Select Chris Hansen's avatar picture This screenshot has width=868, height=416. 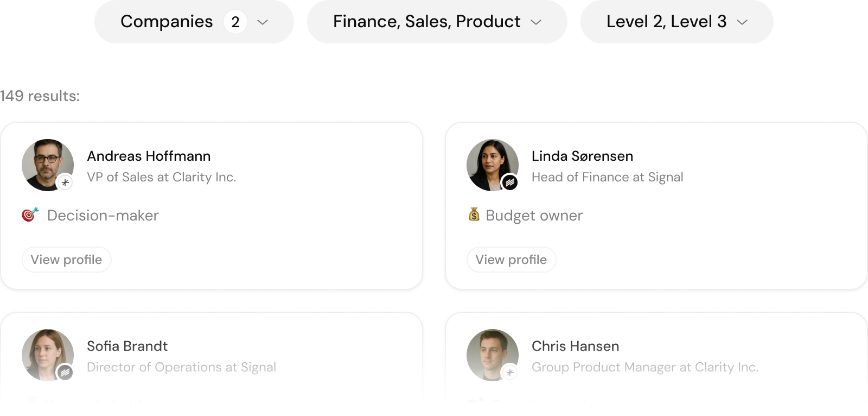pyautogui.click(x=493, y=355)
